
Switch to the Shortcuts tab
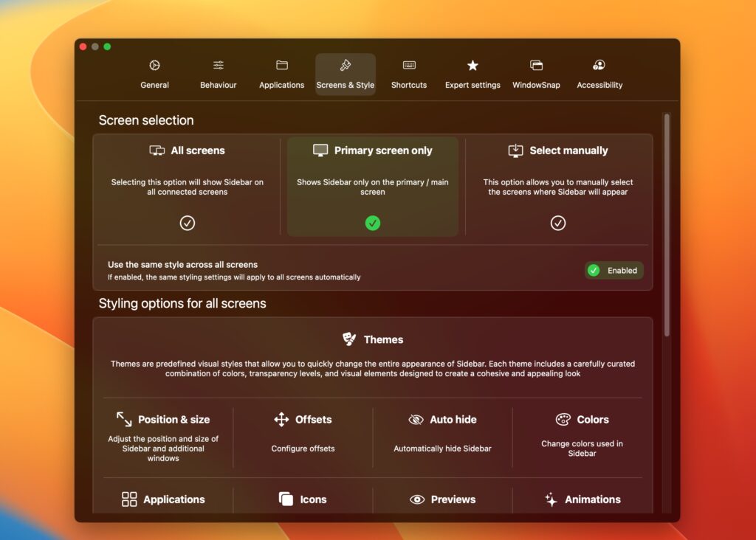coord(408,73)
